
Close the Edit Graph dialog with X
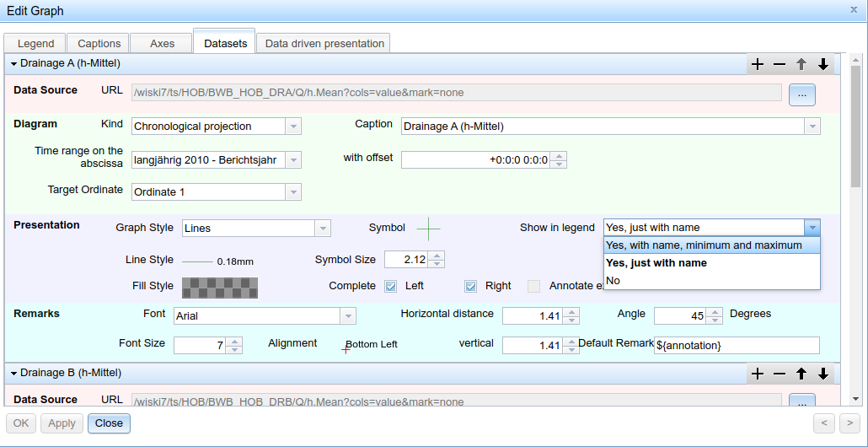[x=854, y=9]
